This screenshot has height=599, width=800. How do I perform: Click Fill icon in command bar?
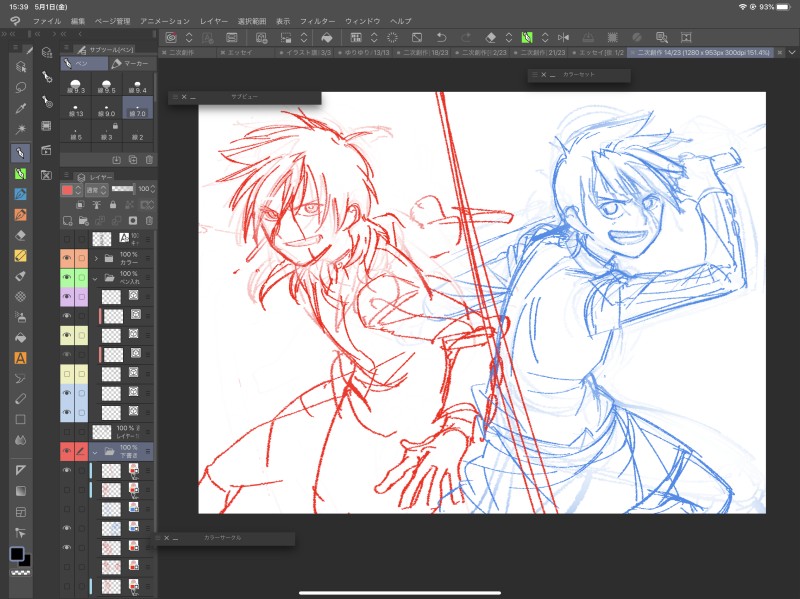(327, 37)
